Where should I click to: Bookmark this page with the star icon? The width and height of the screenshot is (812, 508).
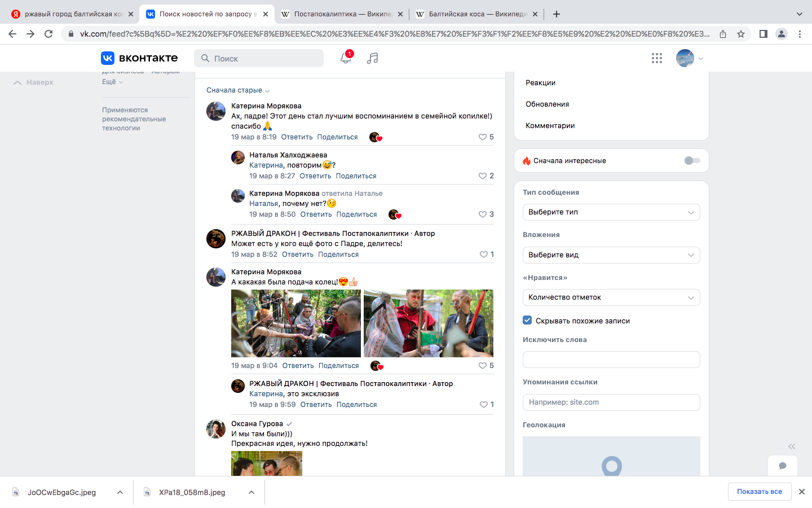(741, 34)
